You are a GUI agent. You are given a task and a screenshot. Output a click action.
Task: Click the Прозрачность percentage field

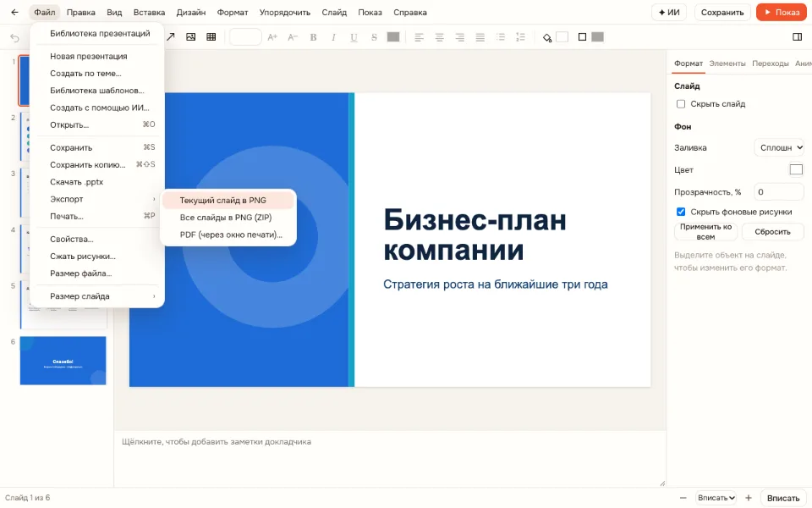(779, 192)
